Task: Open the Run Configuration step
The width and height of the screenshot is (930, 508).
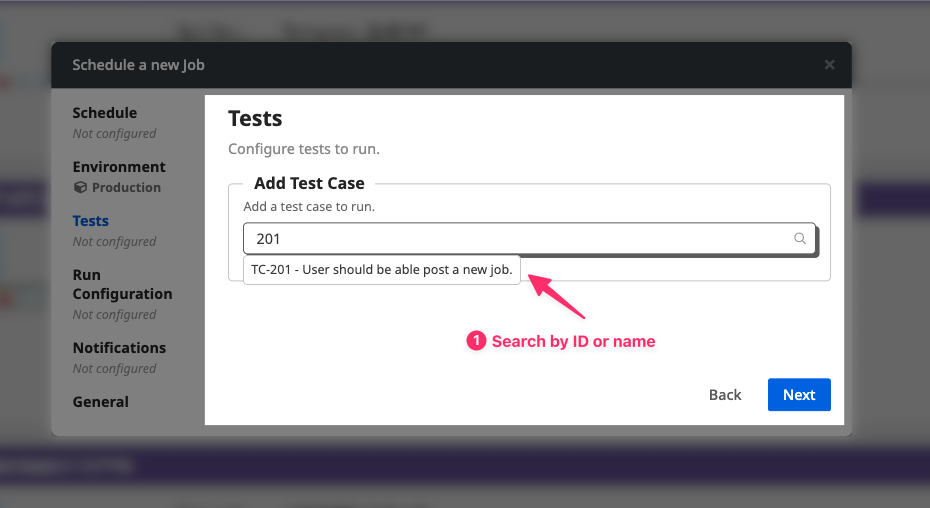Action: point(122,284)
